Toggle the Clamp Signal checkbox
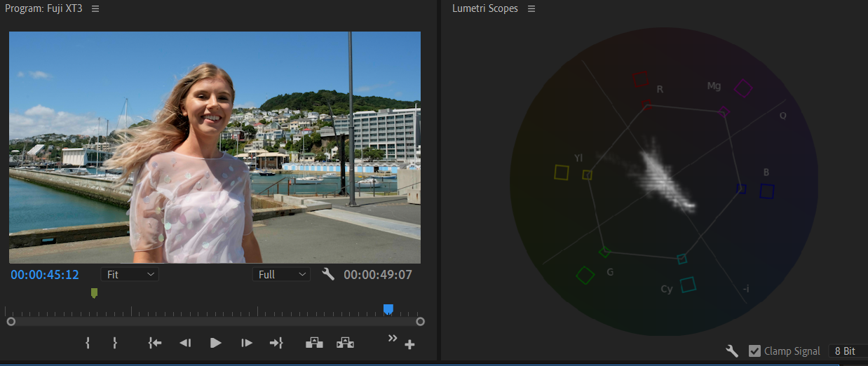The image size is (868, 366). (754, 351)
